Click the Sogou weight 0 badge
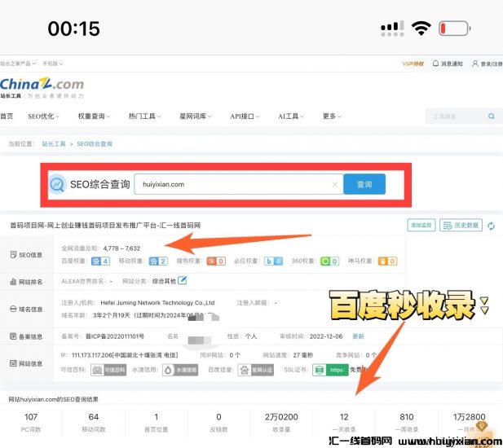The height and width of the screenshot is (448, 503). pyautogui.click(x=216, y=261)
